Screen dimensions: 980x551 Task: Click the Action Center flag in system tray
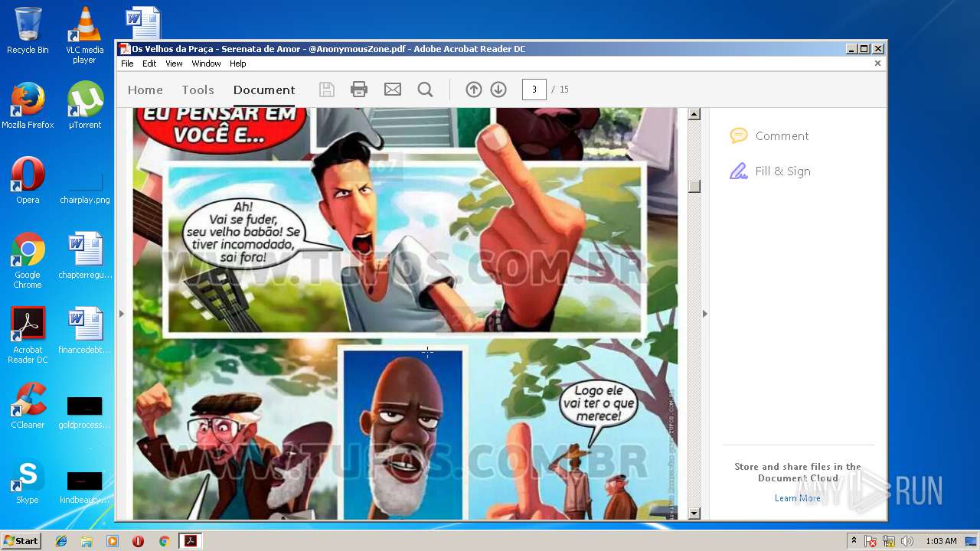871,541
